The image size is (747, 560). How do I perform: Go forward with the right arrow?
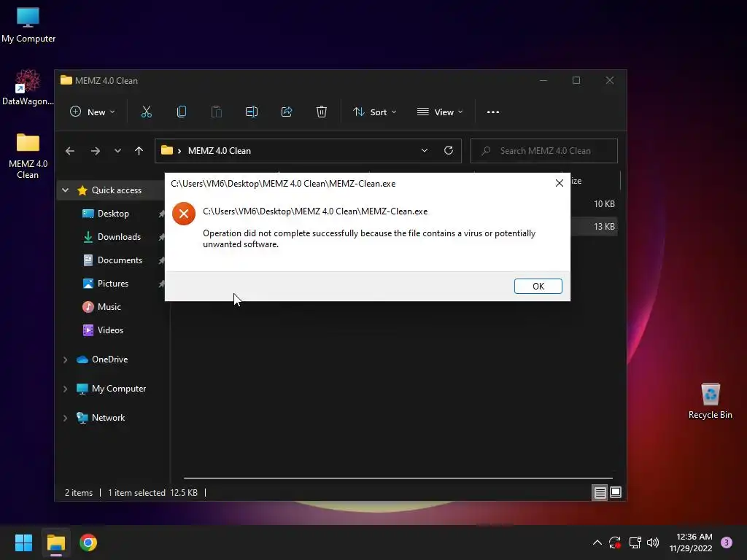[96, 151]
